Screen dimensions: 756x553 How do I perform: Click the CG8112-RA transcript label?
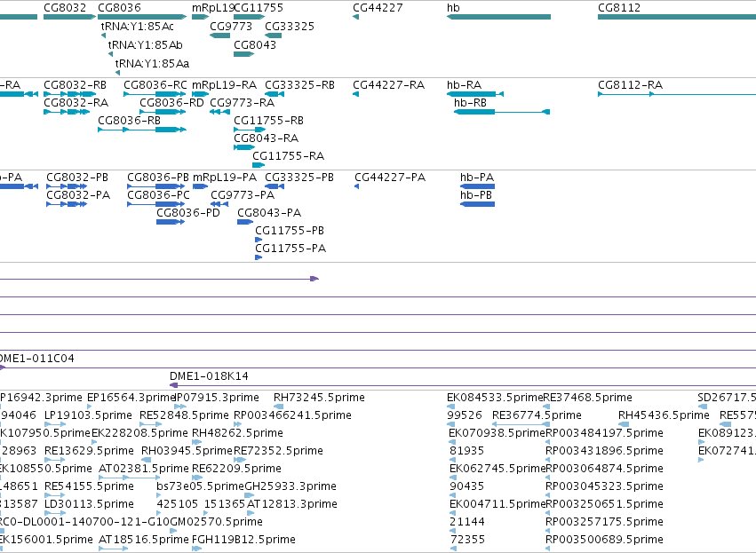[x=630, y=85]
